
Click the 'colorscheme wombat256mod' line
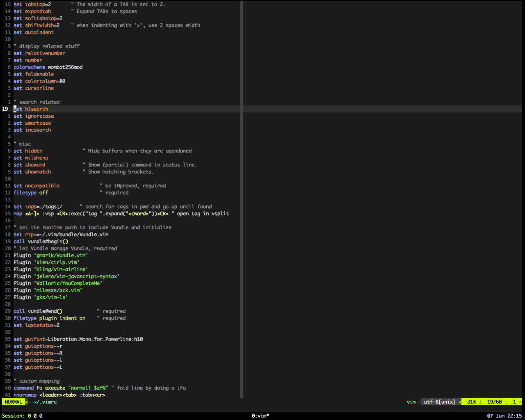pos(48,67)
